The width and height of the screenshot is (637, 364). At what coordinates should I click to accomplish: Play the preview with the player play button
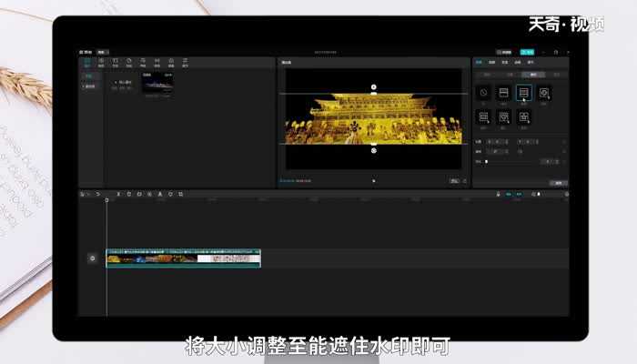pyautogui.click(x=374, y=181)
